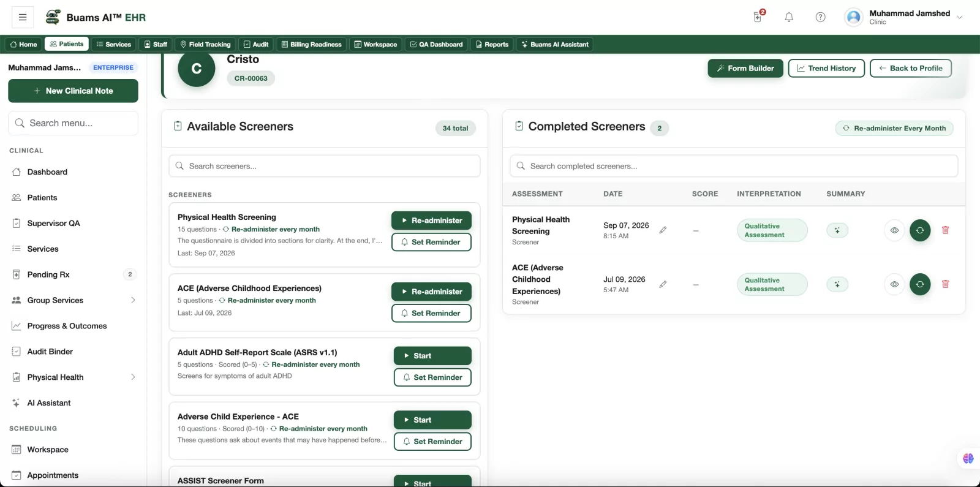The image size is (980, 487).
Task: View the Physical Health Screening result details
Action: point(895,230)
